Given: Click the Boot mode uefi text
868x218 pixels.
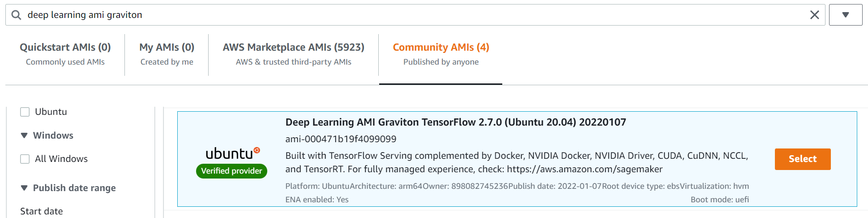Looking at the screenshot, I should point(719,200).
